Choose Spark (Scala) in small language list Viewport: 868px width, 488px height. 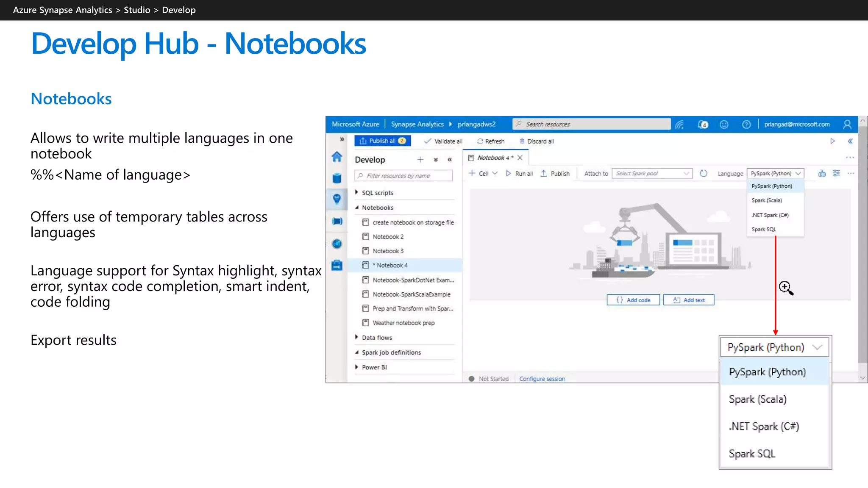pyautogui.click(x=775, y=200)
